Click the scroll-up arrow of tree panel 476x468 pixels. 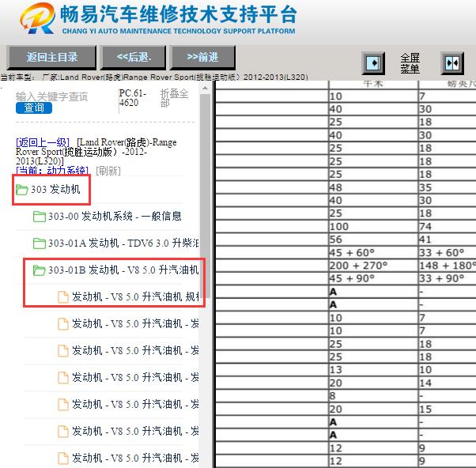coord(205,88)
